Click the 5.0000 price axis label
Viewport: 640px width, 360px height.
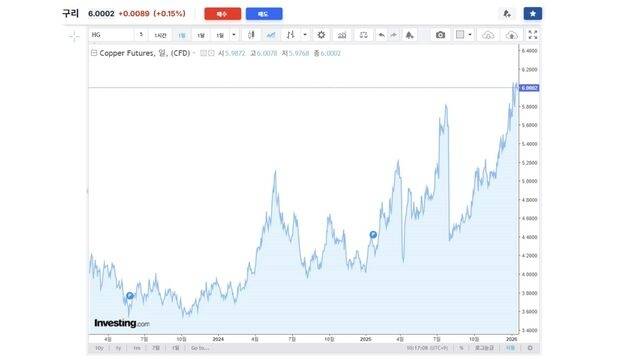pyautogui.click(x=529, y=181)
